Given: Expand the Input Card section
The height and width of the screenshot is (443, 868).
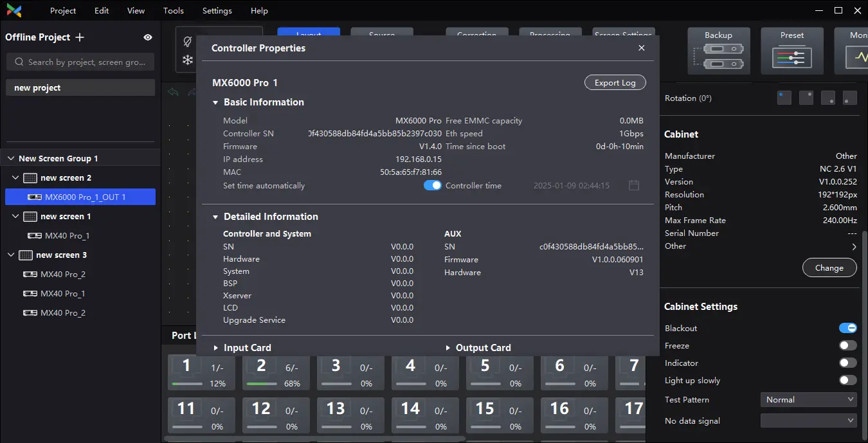Looking at the screenshot, I should click(x=215, y=348).
